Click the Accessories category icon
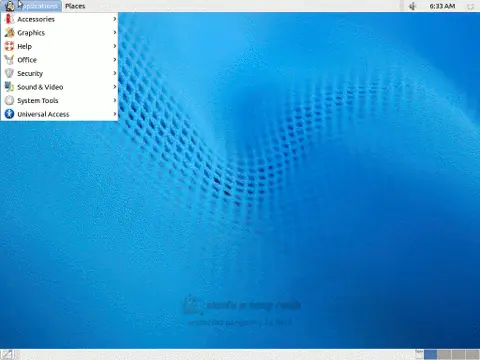This screenshot has width=480, height=360. point(9,19)
